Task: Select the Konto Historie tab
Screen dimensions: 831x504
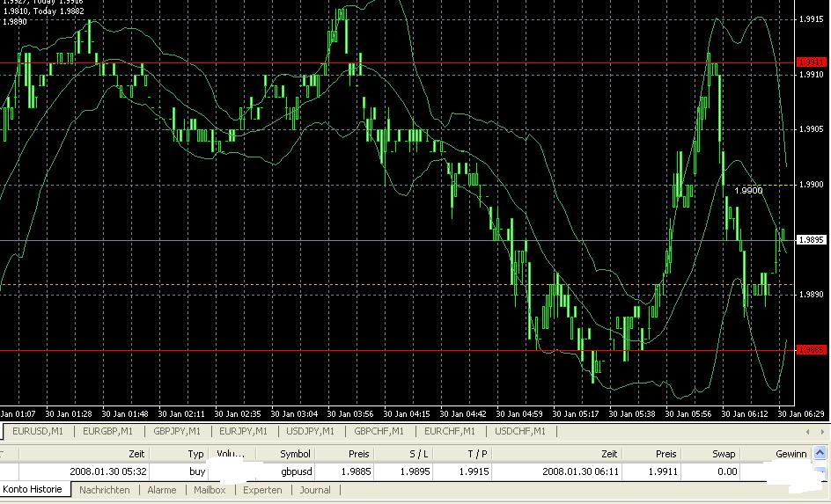Action: tap(33, 490)
